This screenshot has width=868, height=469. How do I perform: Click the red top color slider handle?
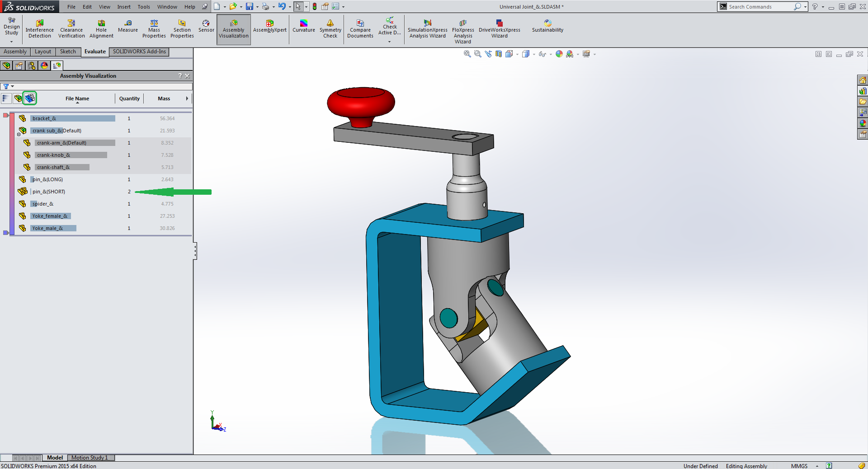coord(6,116)
